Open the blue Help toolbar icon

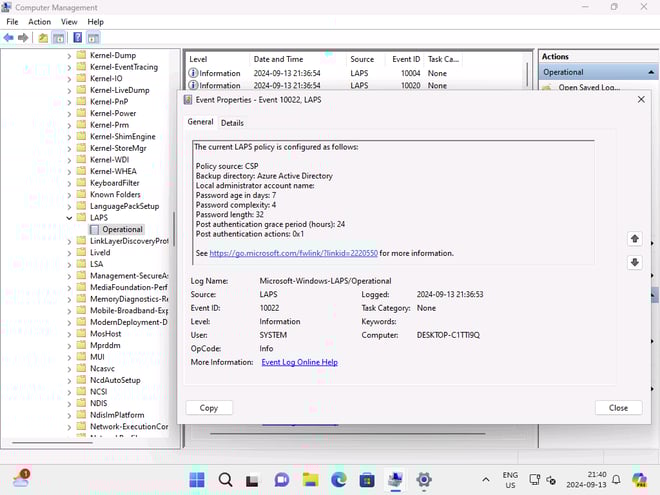point(77,38)
